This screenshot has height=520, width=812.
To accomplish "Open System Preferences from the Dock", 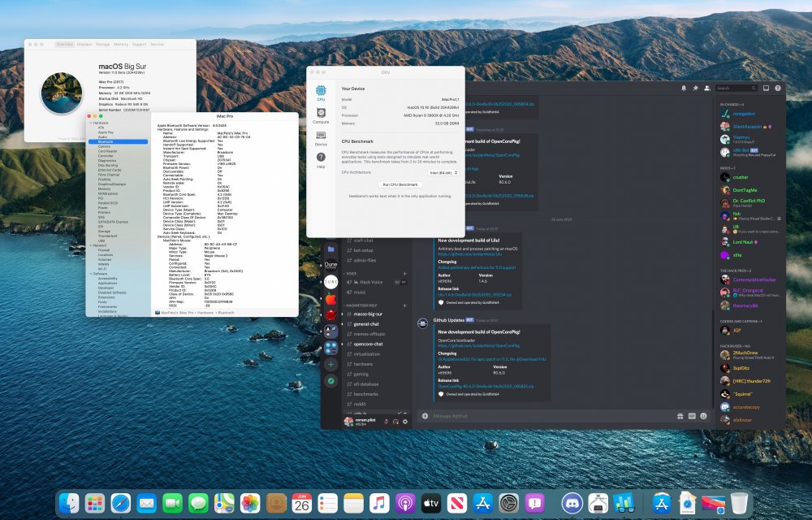I will click(x=509, y=503).
